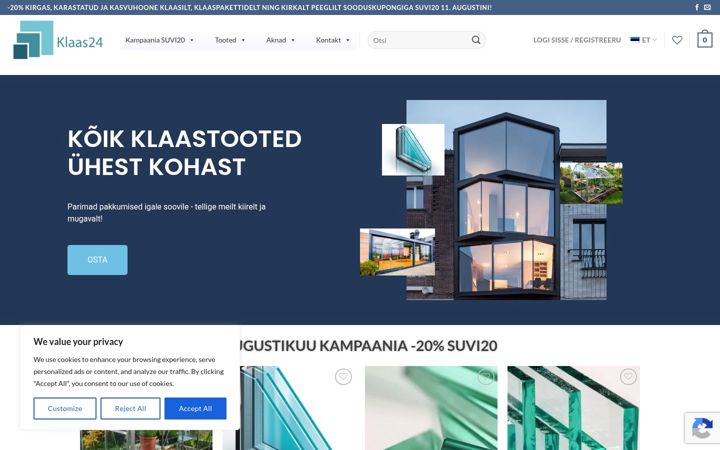
Task: Click the OSTA button
Action: 97,260
